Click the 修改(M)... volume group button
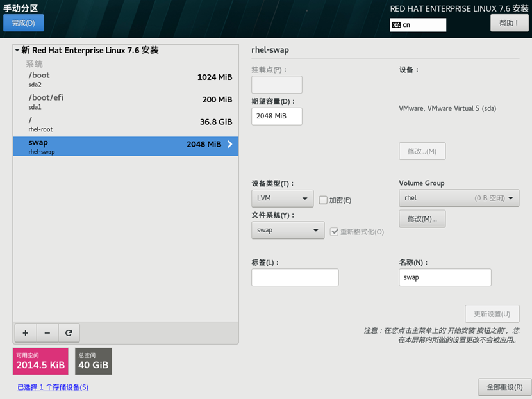The width and height of the screenshot is (532, 399). pos(422,218)
